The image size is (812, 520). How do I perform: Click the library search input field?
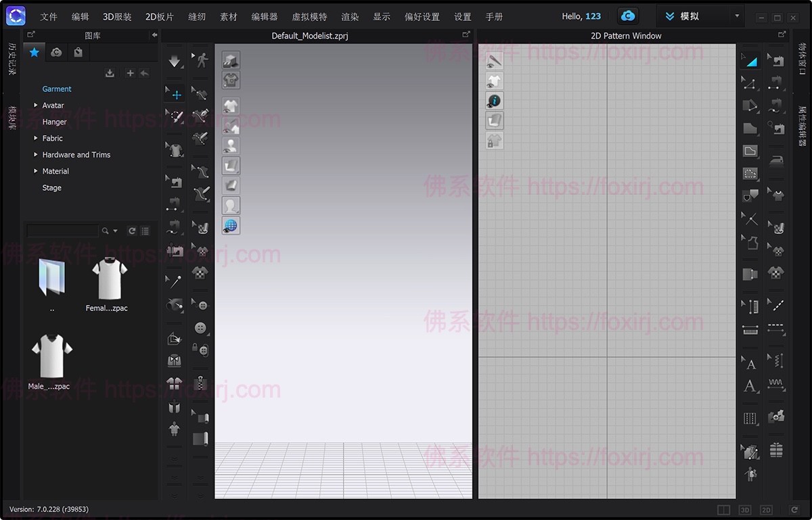[62, 231]
